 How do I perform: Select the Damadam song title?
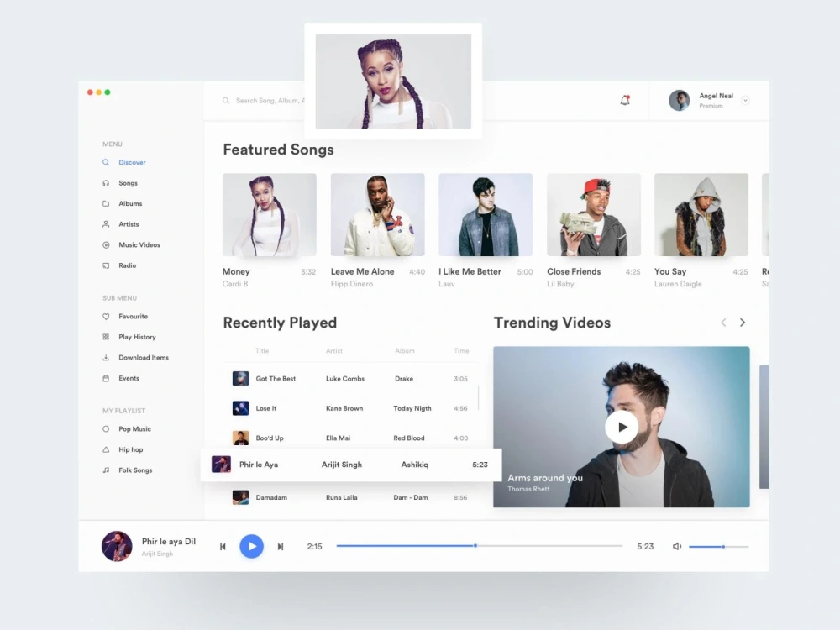[271, 497]
